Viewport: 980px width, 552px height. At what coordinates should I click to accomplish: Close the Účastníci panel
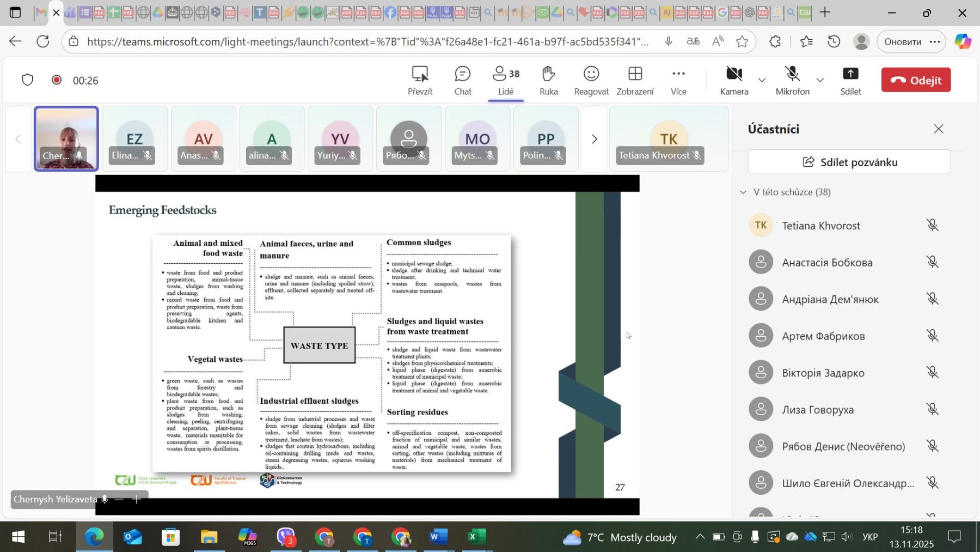click(x=938, y=129)
